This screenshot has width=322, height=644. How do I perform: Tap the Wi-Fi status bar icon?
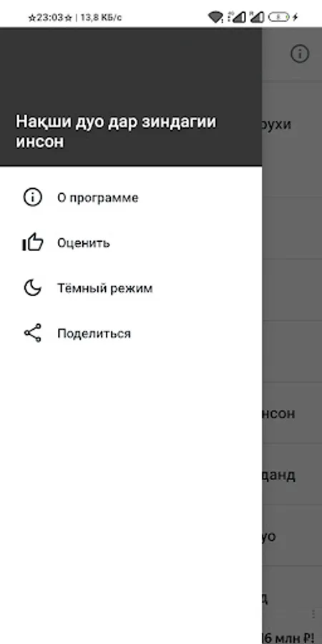[x=215, y=17]
